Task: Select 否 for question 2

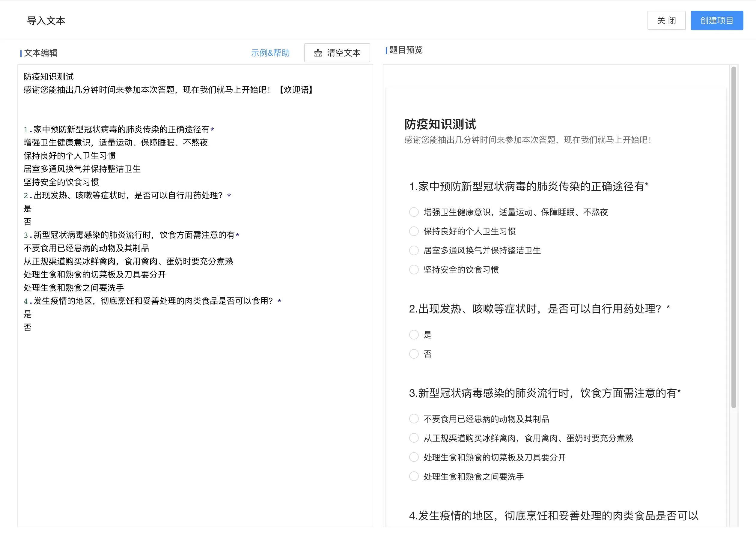Action: click(x=414, y=354)
